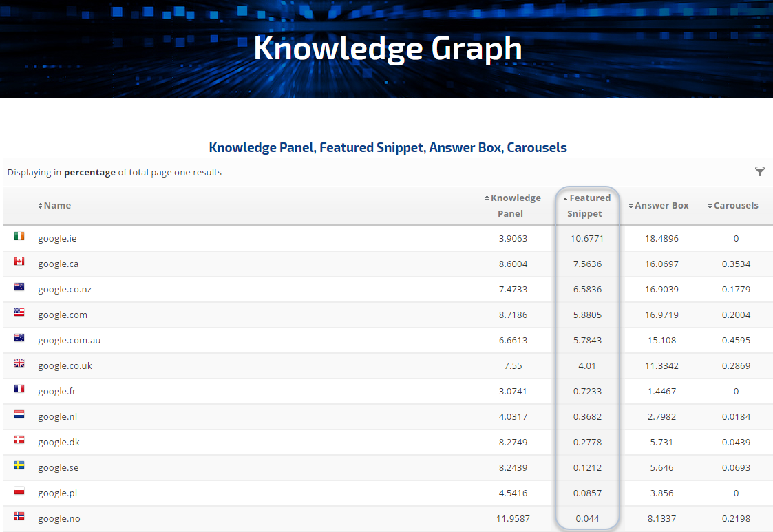Click the Sweden flag icon beside google.se
Viewport: 773px width, 532px height.
click(x=19, y=465)
